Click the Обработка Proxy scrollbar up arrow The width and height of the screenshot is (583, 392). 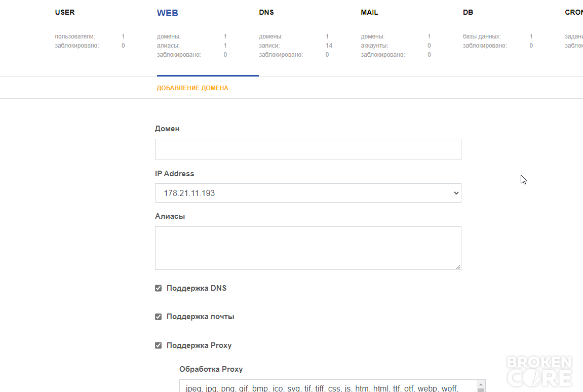481,384
